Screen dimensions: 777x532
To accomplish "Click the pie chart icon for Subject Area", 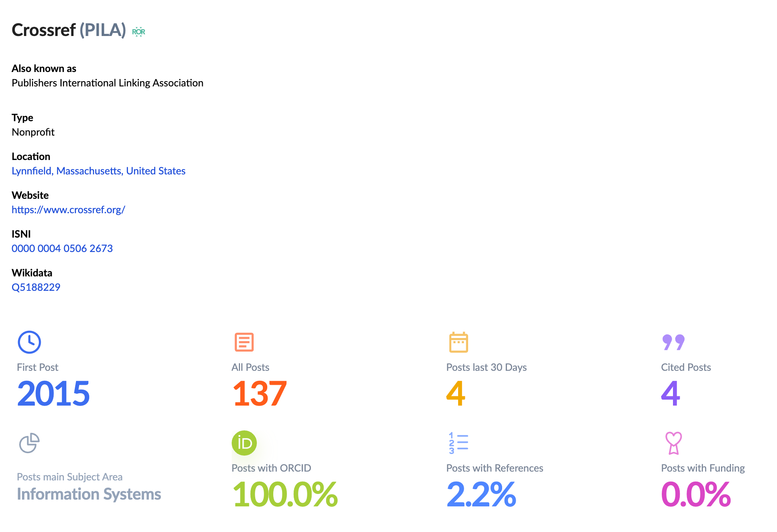I will coord(29,443).
